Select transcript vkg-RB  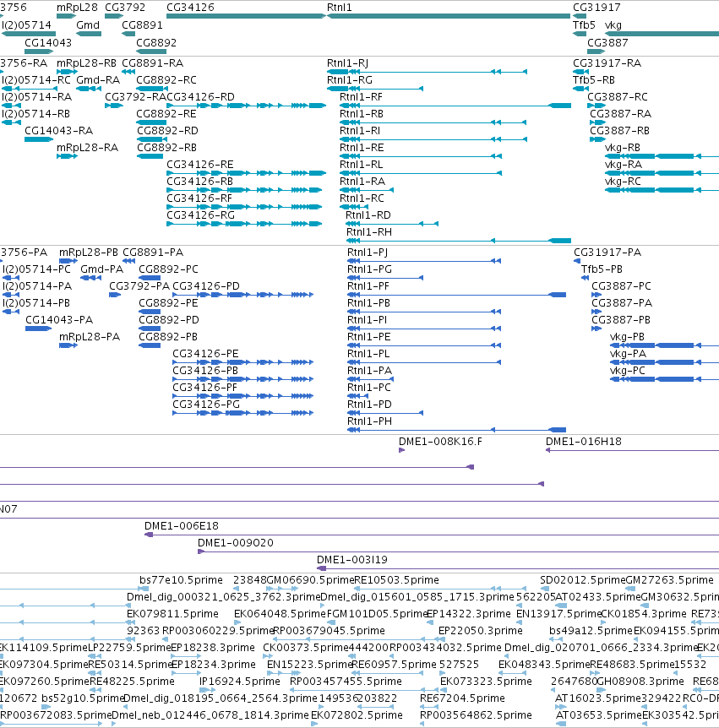point(623,148)
